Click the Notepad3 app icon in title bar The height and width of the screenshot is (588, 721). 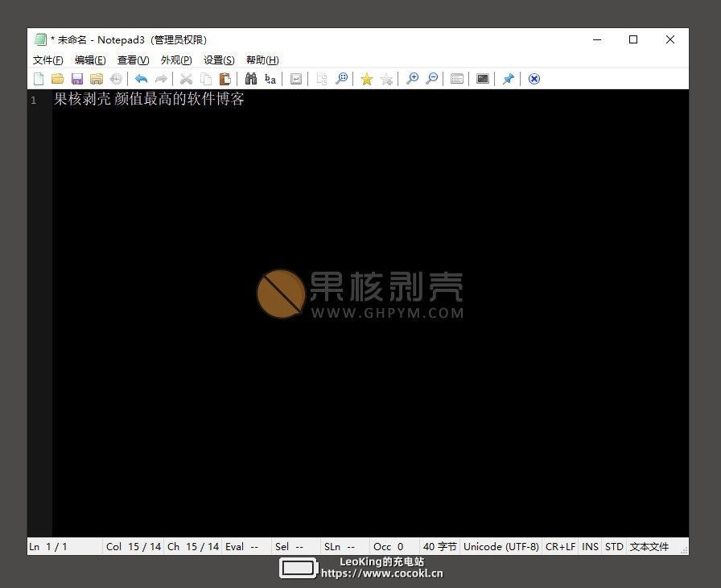(40, 39)
